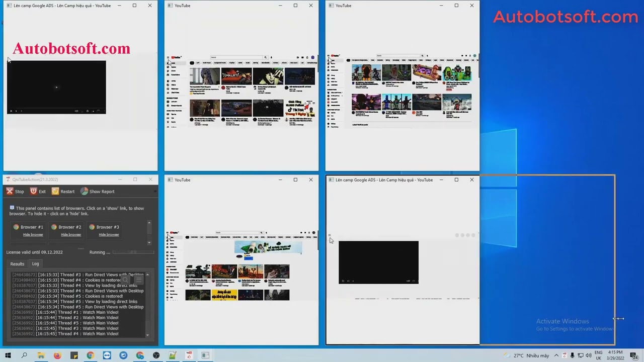
Task: Click the hamburger menu icon over the log
Action: [138, 280]
